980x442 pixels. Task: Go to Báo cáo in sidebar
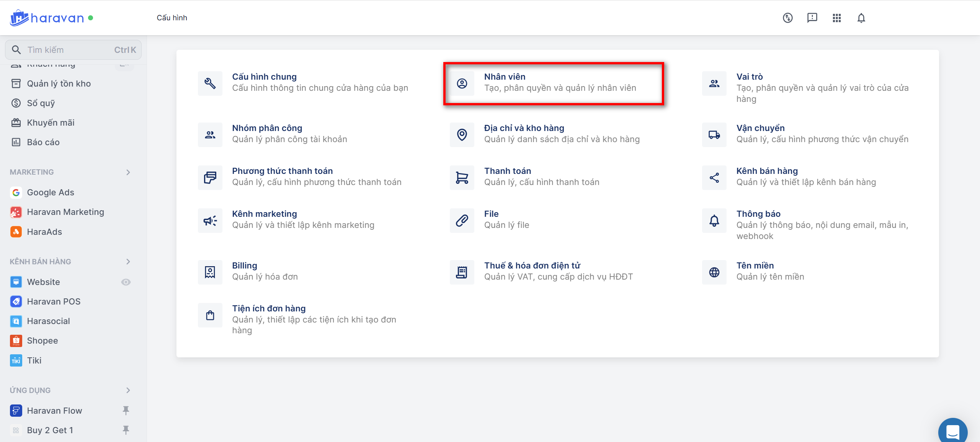pyautogui.click(x=43, y=142)
